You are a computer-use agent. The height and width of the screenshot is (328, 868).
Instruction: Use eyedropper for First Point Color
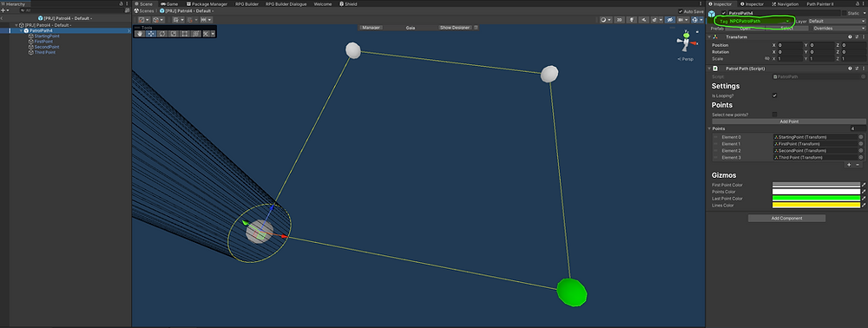pos(864,185)
